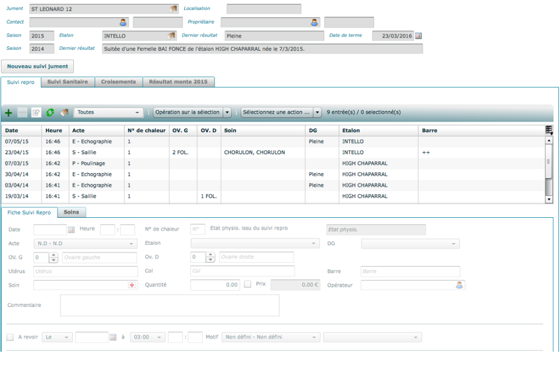Select row dated 30/04/14

273,174
